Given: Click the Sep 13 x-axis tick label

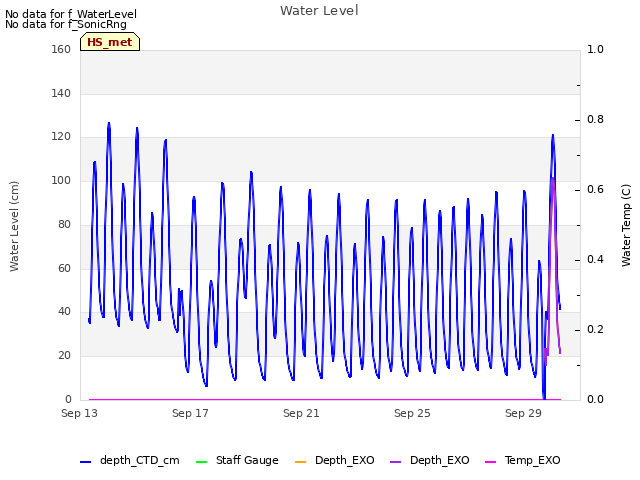Looking at the screenshot, I should [x=79, y=413].
